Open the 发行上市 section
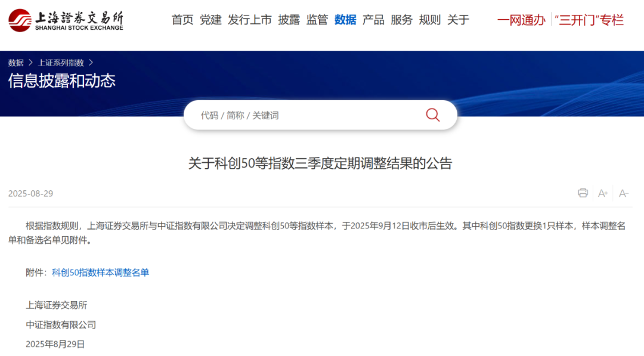Screen dimensions: 644x356 pyautogui.click(x=249, y=20)
